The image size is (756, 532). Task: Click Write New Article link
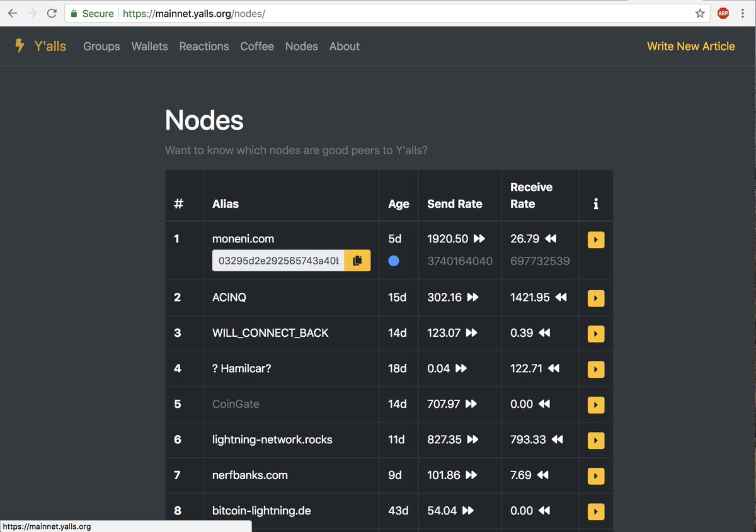pos(691,46)
